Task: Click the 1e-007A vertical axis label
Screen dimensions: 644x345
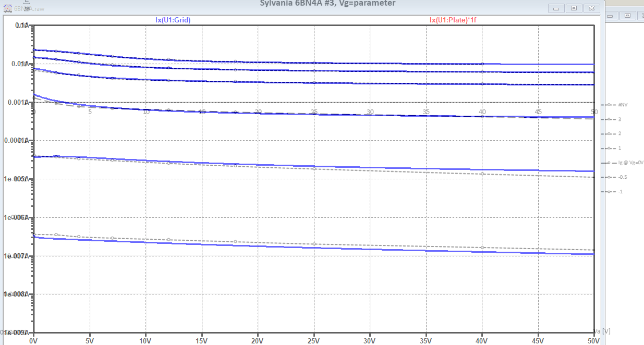Action: coord(18,256)
